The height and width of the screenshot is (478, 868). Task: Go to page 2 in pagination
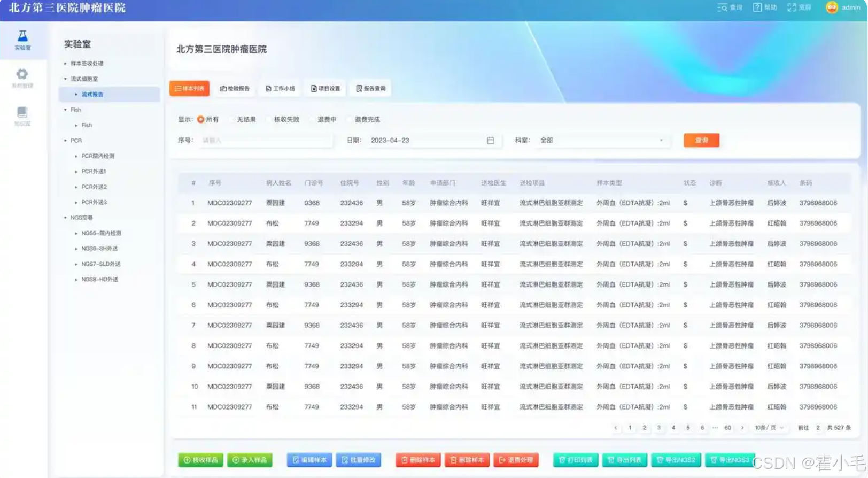click(x=645, y=428)
